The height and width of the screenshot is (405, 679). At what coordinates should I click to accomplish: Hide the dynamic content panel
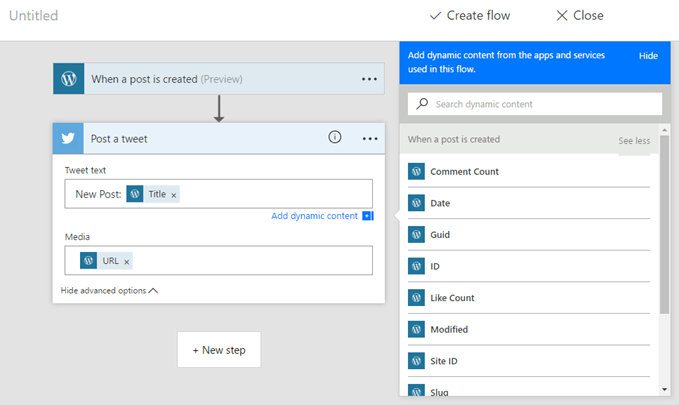tap(648, 57)
